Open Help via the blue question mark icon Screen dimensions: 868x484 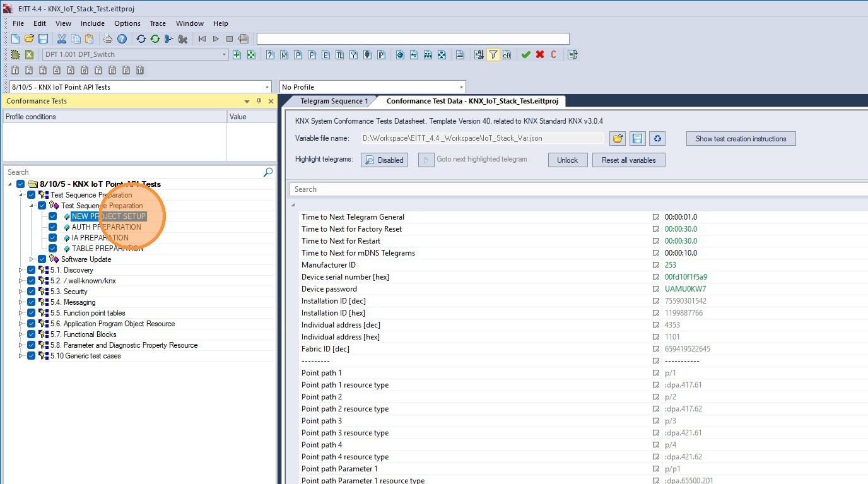coord(122,39)
